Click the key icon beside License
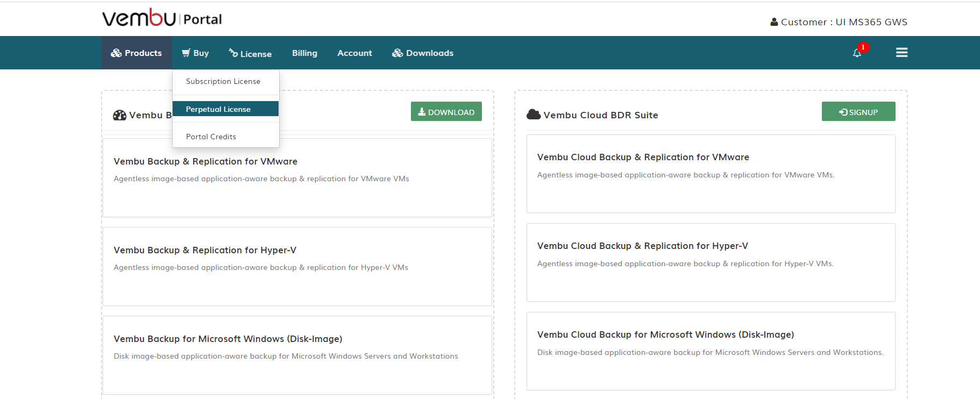The height and width of the screenshot is (399, 980). coord(233,53)
